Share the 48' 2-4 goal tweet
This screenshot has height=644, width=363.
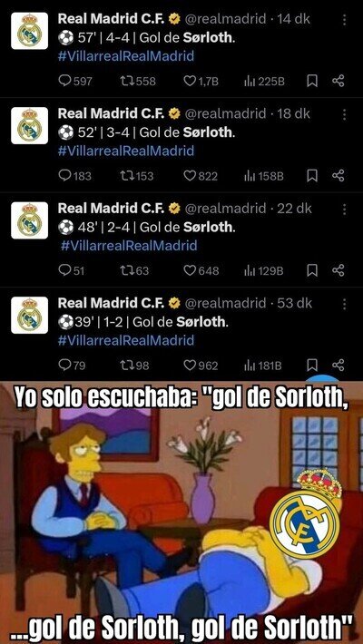pyautogui.click(x=338, y=270)
